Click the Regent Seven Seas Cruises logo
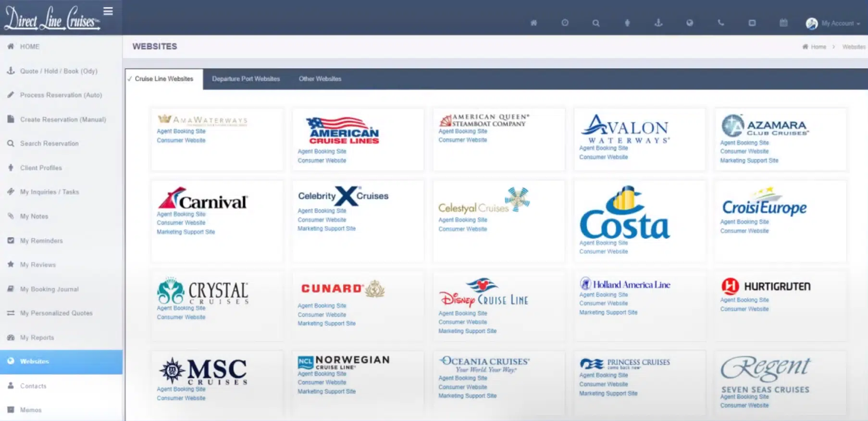Image resolution: width=868 pixels, height=421 pixels. tap(765, 374)
